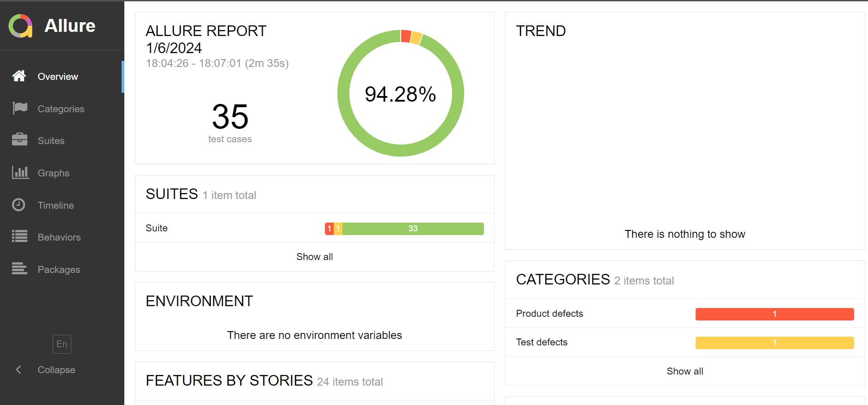Click the Overview home icon
The height and width of the screenshot is (405, 868).
[x=19, y=76]
